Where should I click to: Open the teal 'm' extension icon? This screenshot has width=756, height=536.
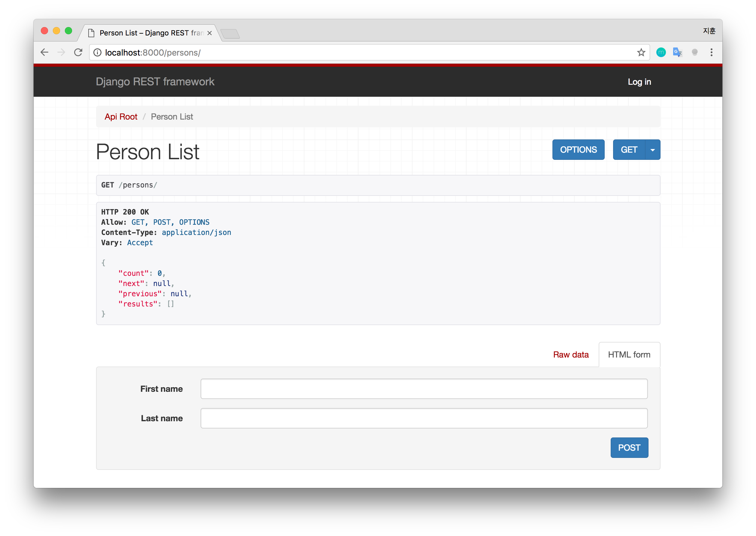tap(661, 52)
